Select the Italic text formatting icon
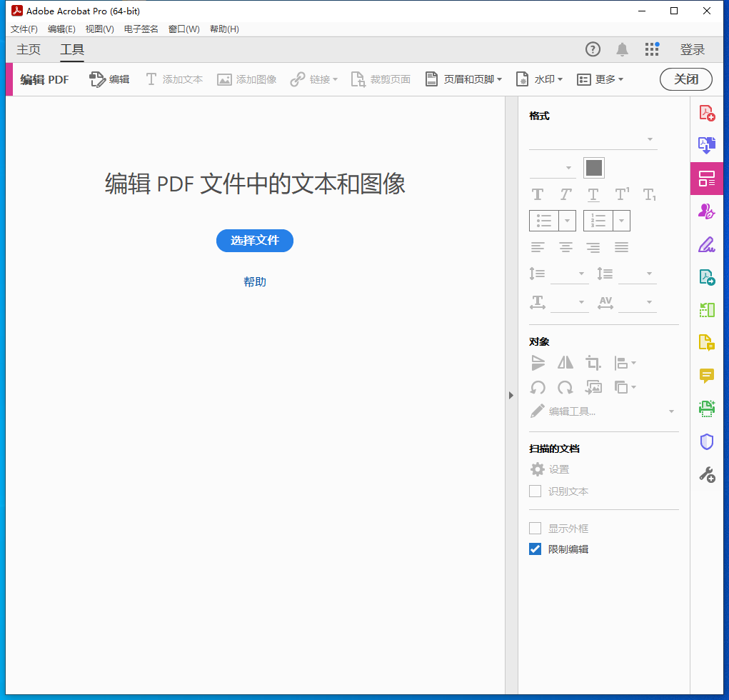 pyautogui.click(x=565, y=194)
